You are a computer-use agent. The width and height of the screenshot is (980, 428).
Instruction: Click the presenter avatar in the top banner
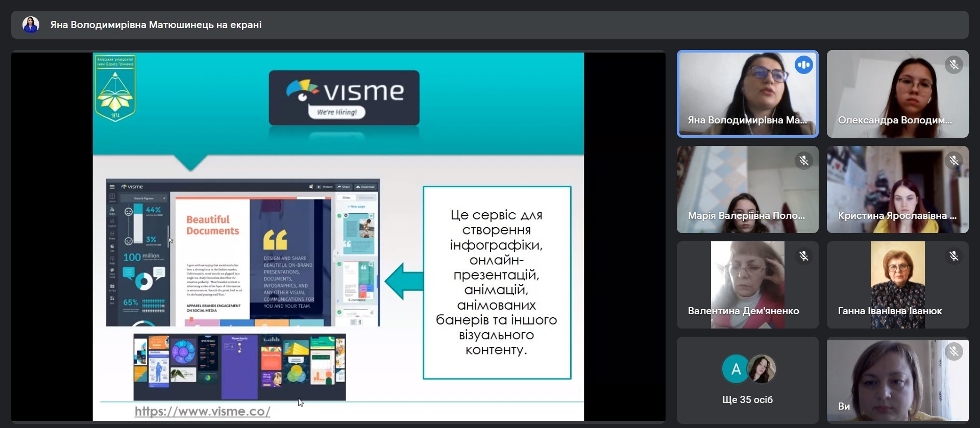[x=31, y=24]
